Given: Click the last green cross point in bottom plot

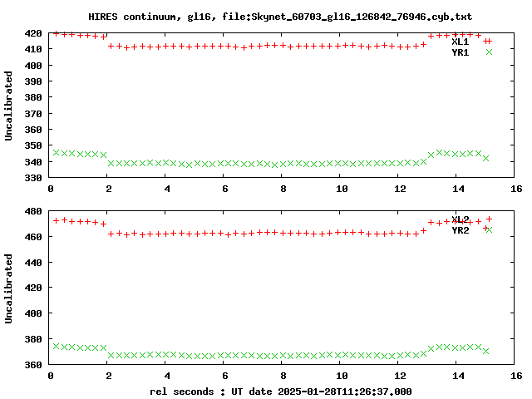Looking at the screenshot, I should point(485,351).
